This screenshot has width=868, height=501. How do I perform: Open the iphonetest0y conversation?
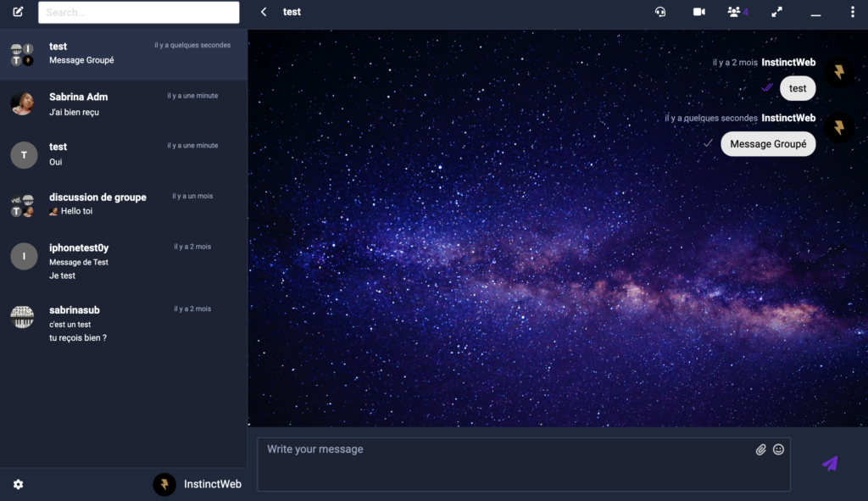coord(123,259)
